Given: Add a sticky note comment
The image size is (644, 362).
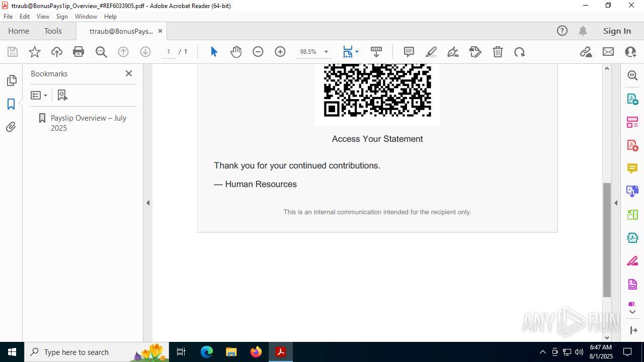Looking at the screenshot, I should click(409, 52).
